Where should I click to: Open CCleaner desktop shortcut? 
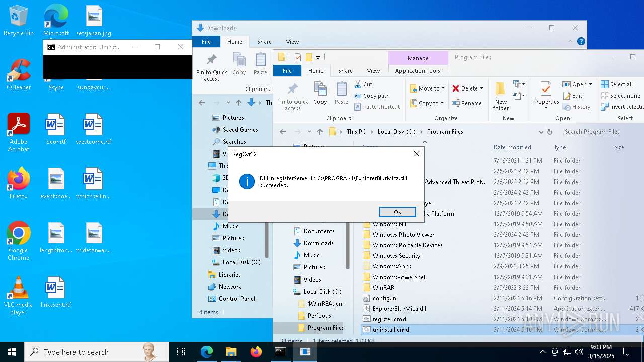pyautogui.click(x=19, y=75)
